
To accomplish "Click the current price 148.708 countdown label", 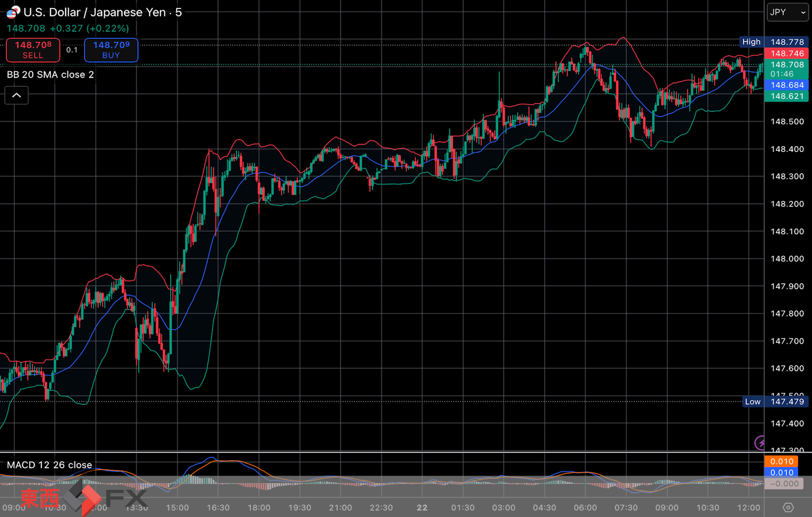I will pos(786,69).
